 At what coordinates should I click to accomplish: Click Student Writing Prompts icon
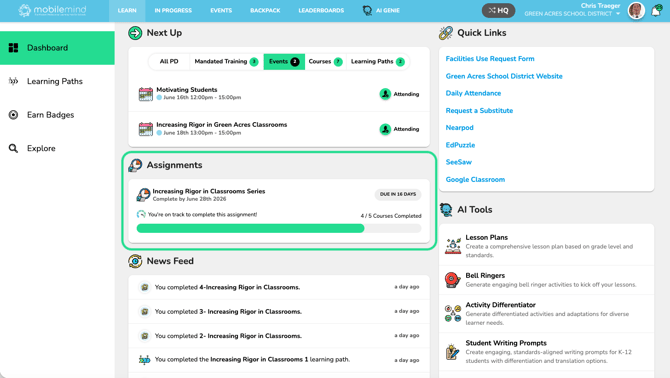coord(453,352)
